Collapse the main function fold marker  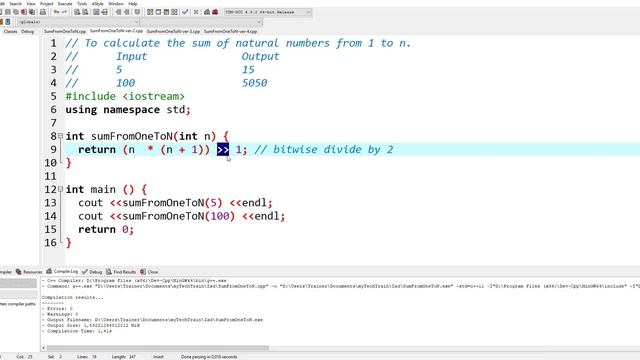pos(60,189)
